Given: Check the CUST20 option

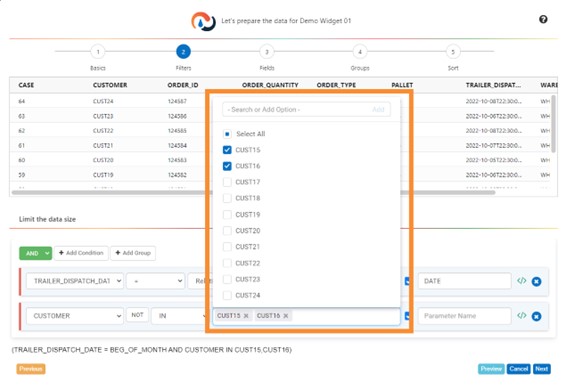Looking at the screenshot, I should pos(227,231).
